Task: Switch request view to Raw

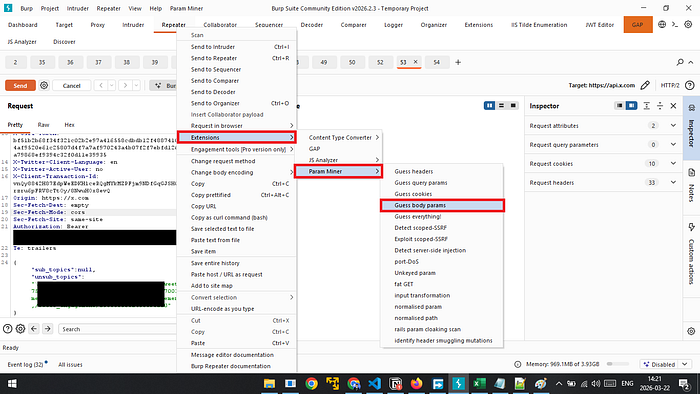Action: tap(43, 125)
